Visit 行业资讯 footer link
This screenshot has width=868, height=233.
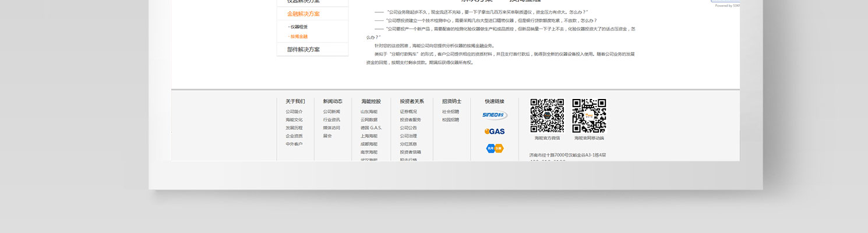[331, 120]
